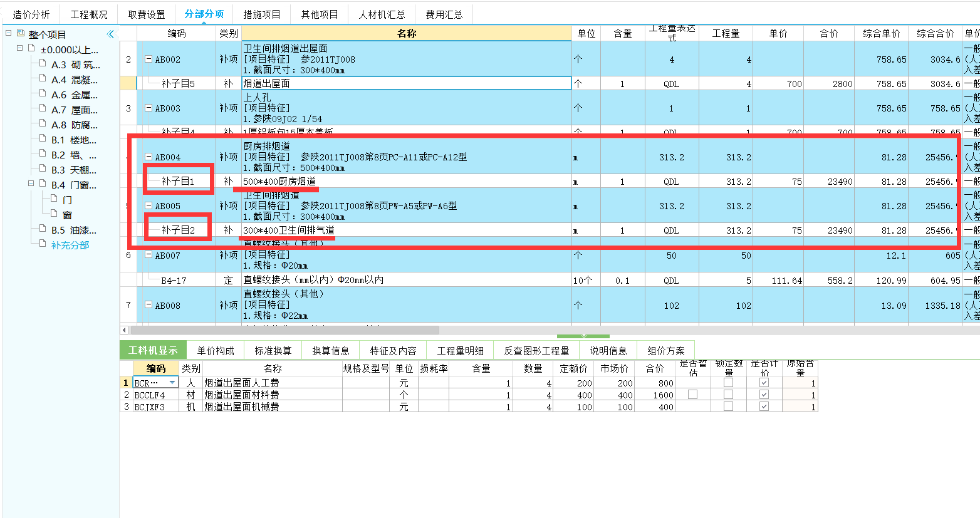Screen dimensions: 980x518
Task: Open the 措施项目 tab
Action: click(262, 14)
